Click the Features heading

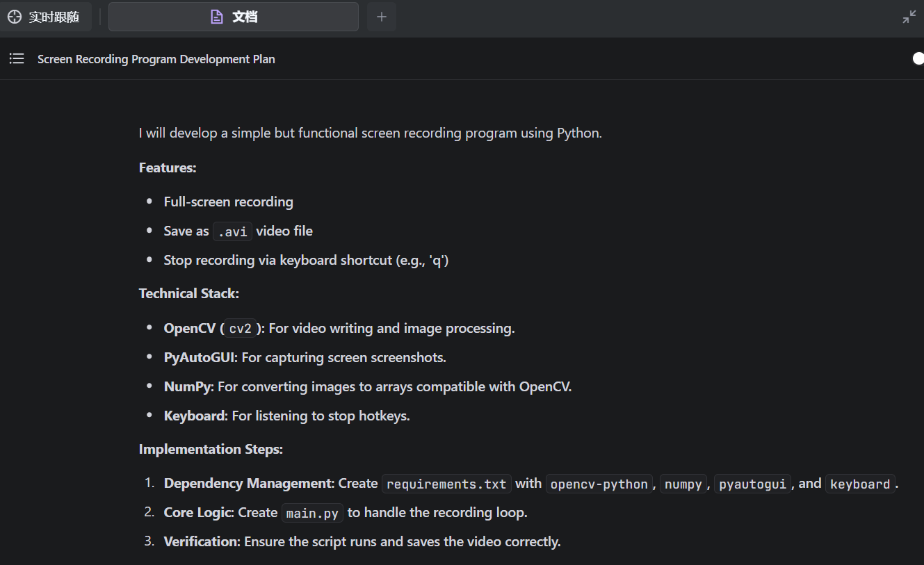click(168, 167)
